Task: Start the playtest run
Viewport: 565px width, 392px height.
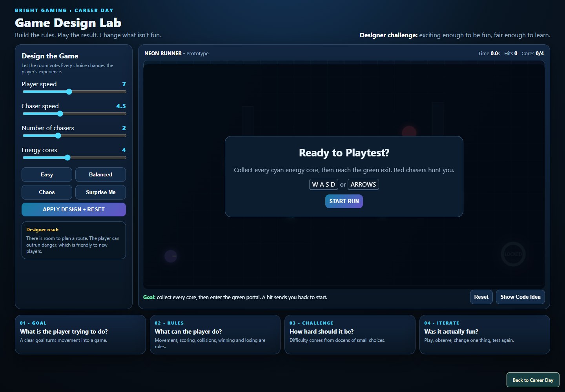Action: point(344,201)
